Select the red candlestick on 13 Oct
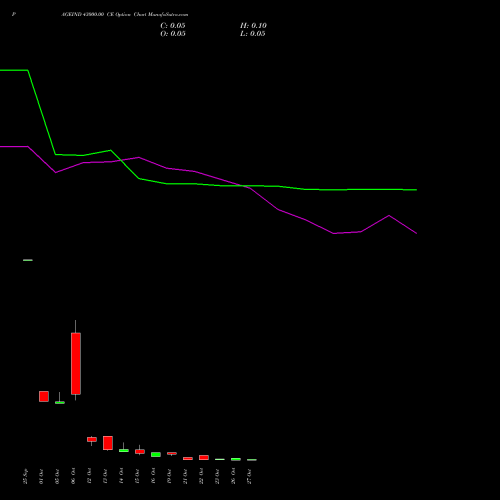This screenshot has width=500, height=500. [x=108, y=443]
